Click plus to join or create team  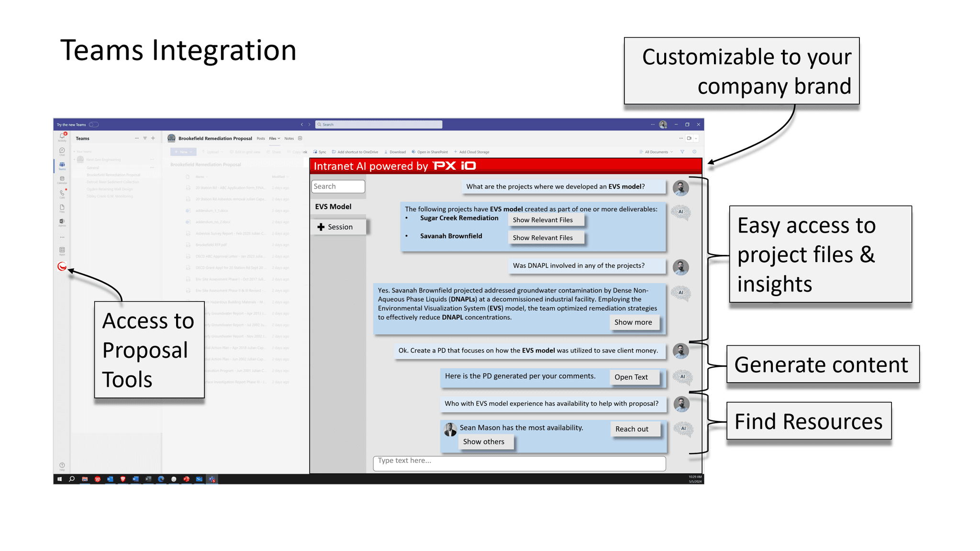click(153, 138)
